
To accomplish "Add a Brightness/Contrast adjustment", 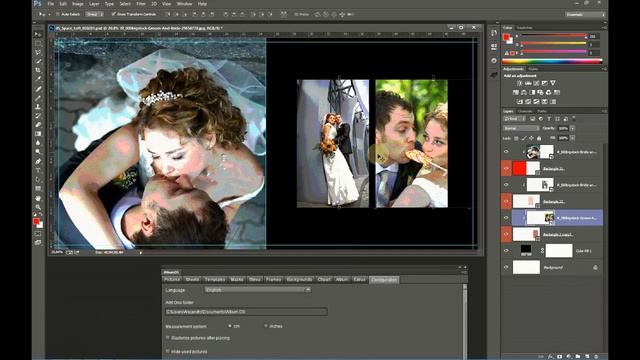I will 520,83.
